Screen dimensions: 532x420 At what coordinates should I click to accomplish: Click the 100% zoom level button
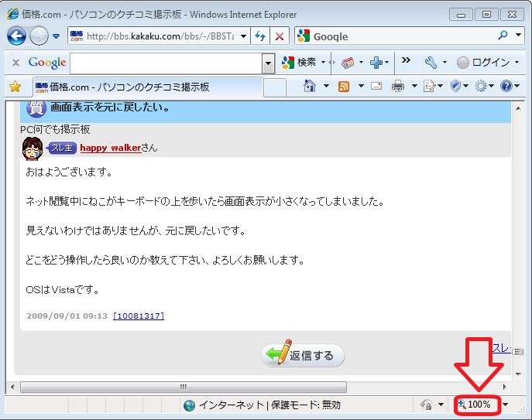pyautogui.click(x=475, y=405)
